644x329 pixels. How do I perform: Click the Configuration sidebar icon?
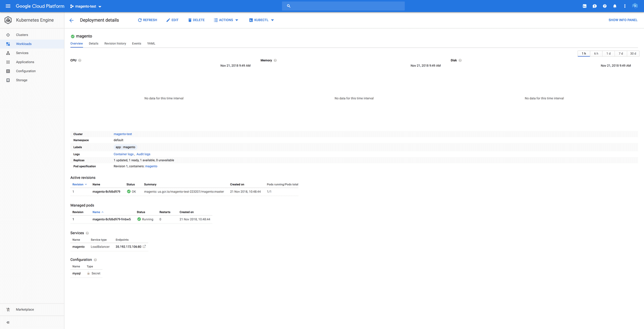8,71
